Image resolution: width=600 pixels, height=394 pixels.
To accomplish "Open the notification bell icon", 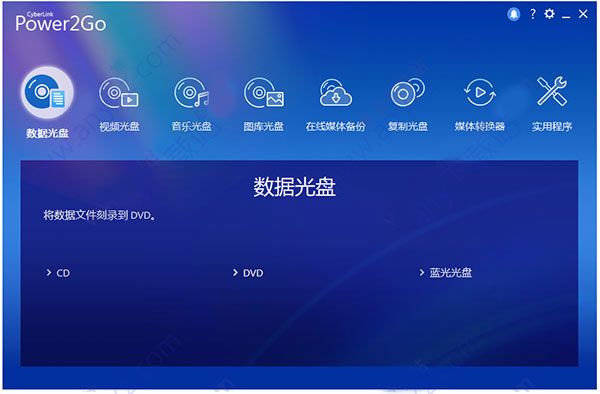I will point(514,15).
